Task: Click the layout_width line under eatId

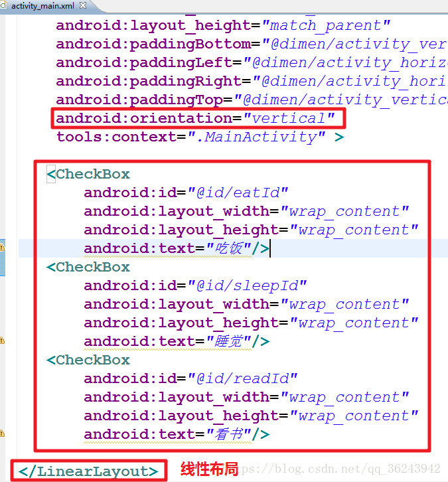Action: pyautogui.click(x=246, y=212)
